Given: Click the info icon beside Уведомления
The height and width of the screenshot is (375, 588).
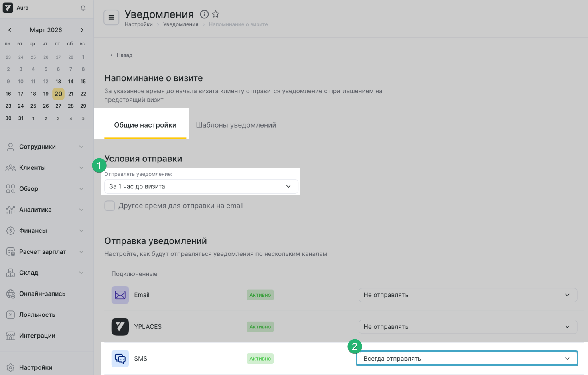Looking at the screenshot, I should 204,14.
